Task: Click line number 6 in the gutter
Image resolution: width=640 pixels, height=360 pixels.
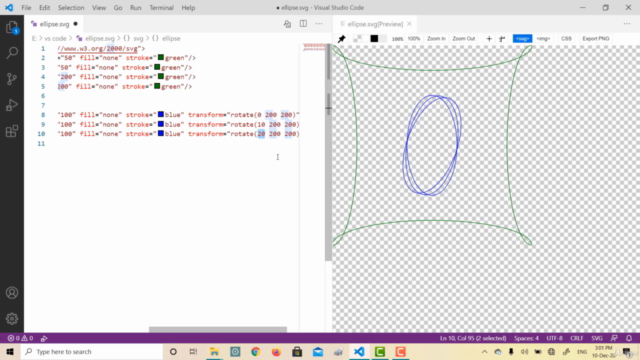Action: click(43, 96)
